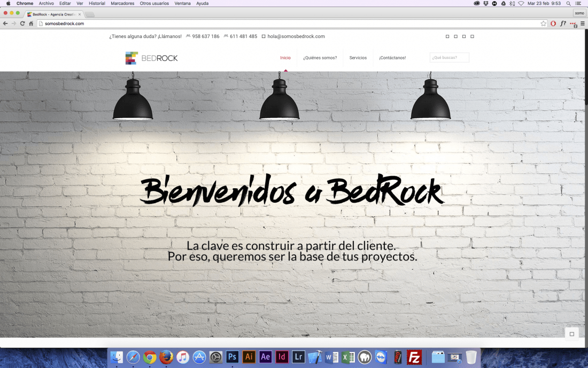Image resolution: width=588 pixels, height=368 pixels.
Task: Click the date and time Mar 23 feb
Action: [x=544, y=3]
